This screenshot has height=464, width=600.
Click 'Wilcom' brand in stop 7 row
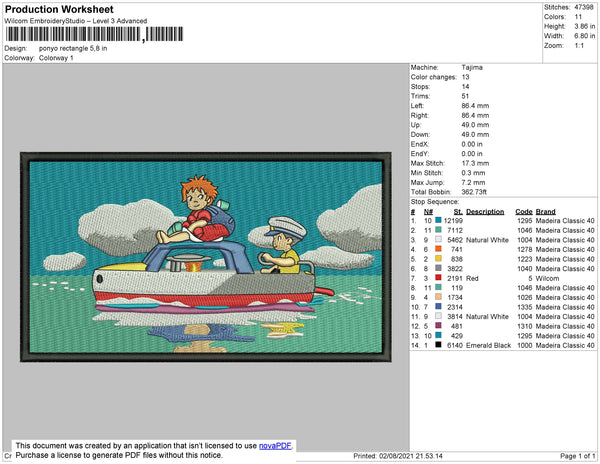547,278
